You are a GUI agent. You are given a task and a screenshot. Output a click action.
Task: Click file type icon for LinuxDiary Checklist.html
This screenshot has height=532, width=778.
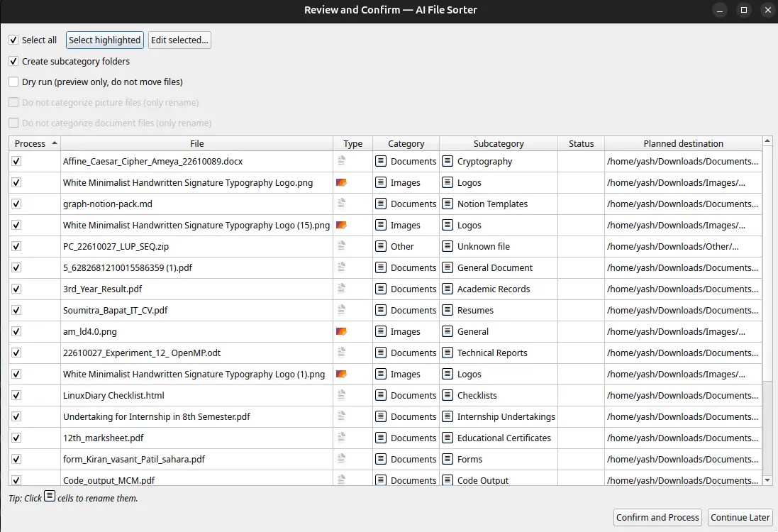341,394
